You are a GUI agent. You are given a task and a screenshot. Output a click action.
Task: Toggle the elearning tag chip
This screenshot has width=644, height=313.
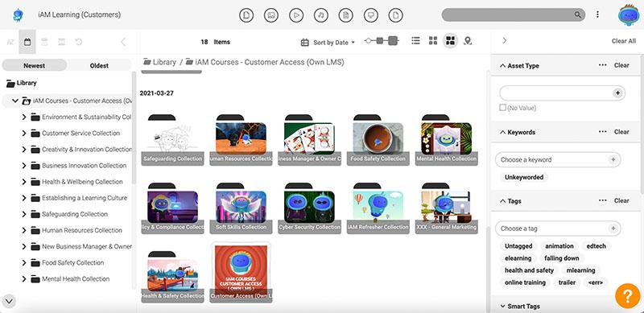coord(518,258)
